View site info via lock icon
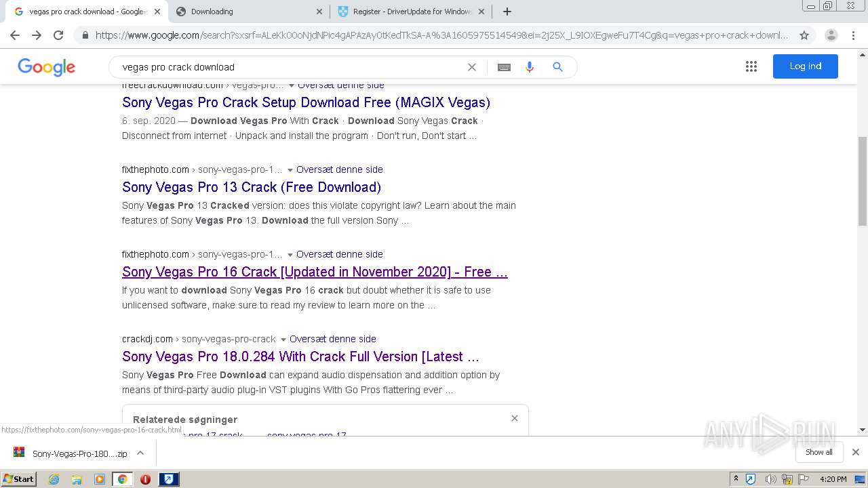The width and height of the screenshot is (868, 488). 85,35
